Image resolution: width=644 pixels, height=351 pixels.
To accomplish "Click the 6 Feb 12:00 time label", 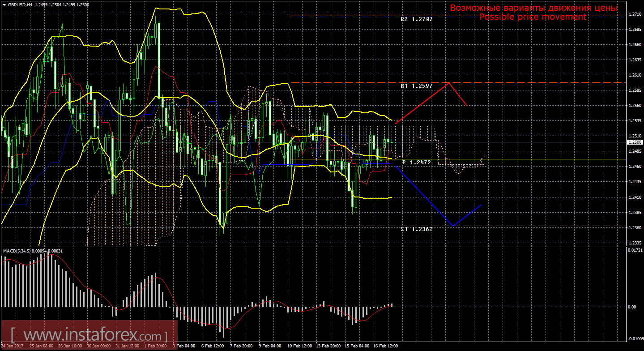I will tap(213, 346).
